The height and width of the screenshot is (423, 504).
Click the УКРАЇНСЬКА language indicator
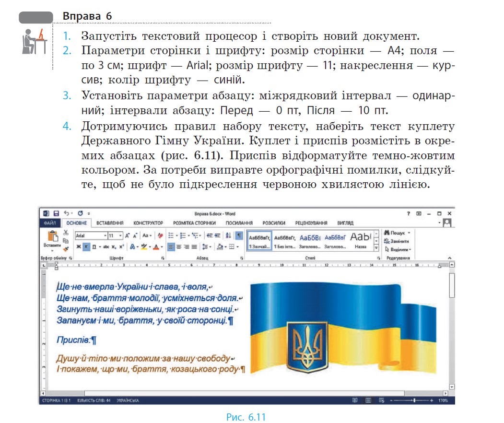(x=128, y=400)
